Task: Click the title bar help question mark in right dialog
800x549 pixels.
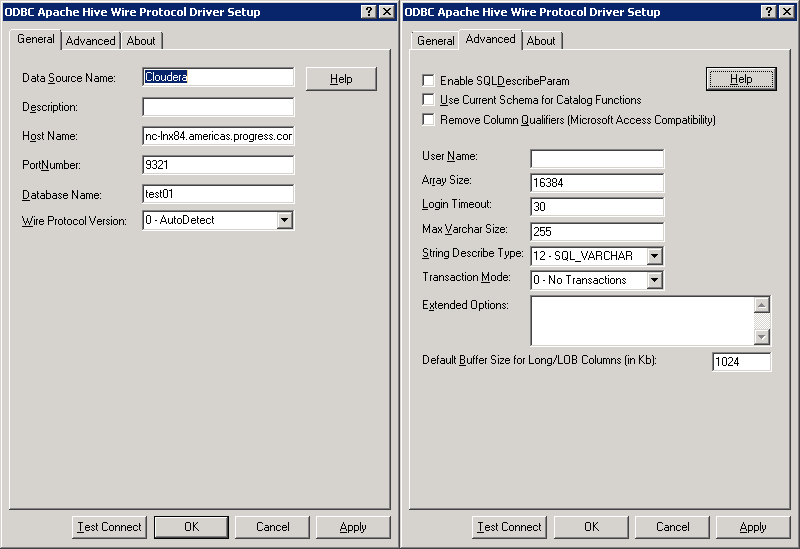Action: pyautogui.click(x=767, y=12)
